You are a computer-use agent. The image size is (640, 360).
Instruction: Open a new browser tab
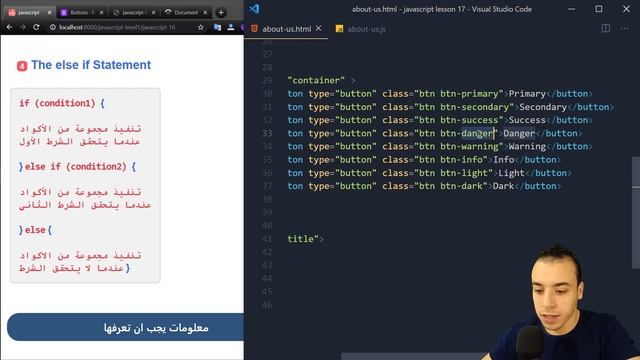click(x=221, y=13)
